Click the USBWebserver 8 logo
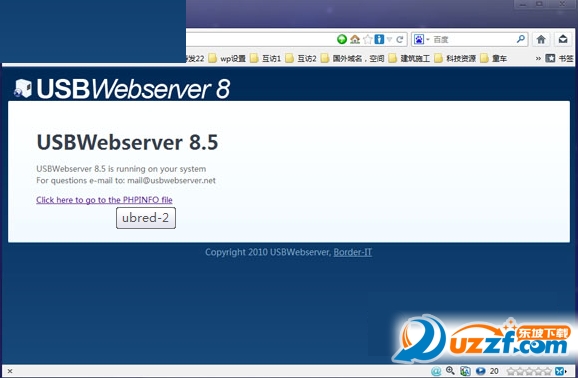Viewport: 578px width, 378px height. pos(122,89)
